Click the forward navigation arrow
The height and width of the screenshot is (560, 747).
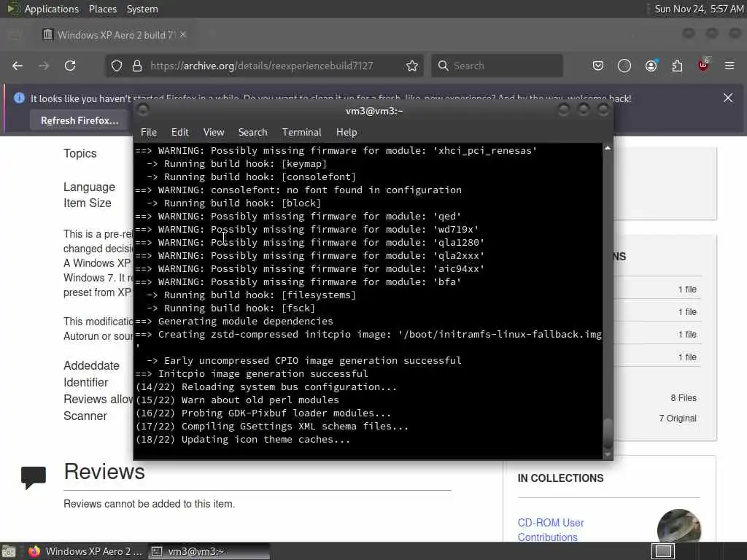44,66
